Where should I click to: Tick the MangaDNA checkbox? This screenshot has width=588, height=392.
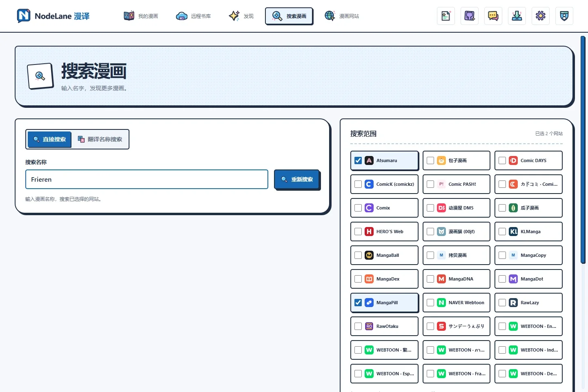click(430, 279)
